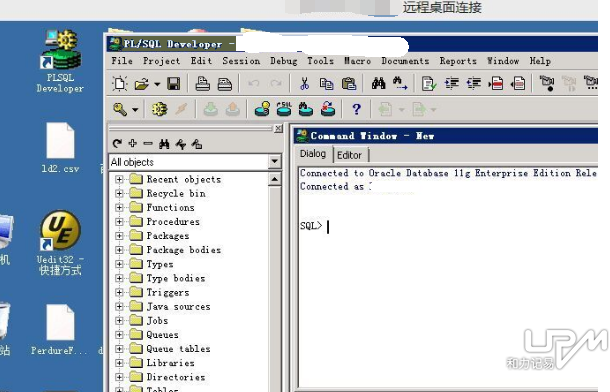Open the dropdown arrow beside Open folder
Viewport: 610px width, 392px height.
157,84
